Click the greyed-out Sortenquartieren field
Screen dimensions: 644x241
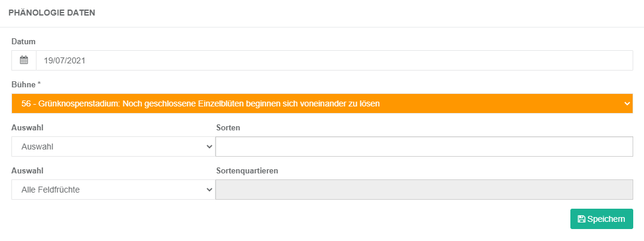click(424, 190)
